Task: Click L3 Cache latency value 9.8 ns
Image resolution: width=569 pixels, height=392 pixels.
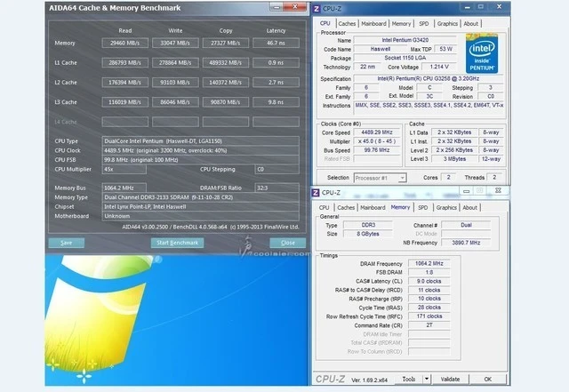Action: pyautogui.click(x=276, y=102)
